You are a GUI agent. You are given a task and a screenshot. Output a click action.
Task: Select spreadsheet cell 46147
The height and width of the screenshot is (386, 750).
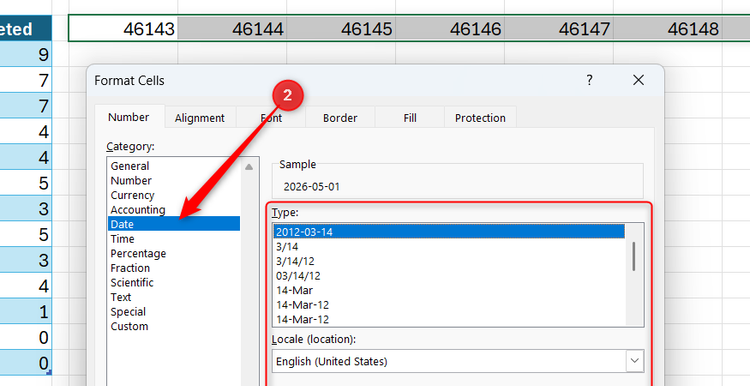click(558, 29)
